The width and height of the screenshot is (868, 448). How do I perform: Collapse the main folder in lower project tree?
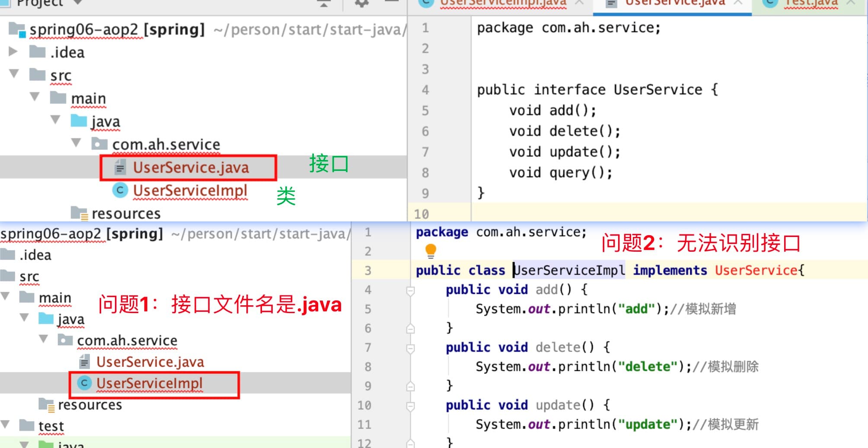(x=5, y=296)
